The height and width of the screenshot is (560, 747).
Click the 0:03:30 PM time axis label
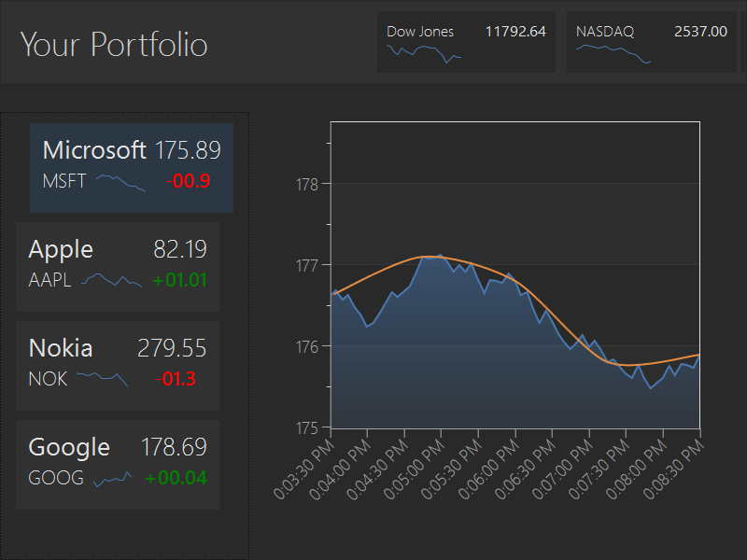304,469
